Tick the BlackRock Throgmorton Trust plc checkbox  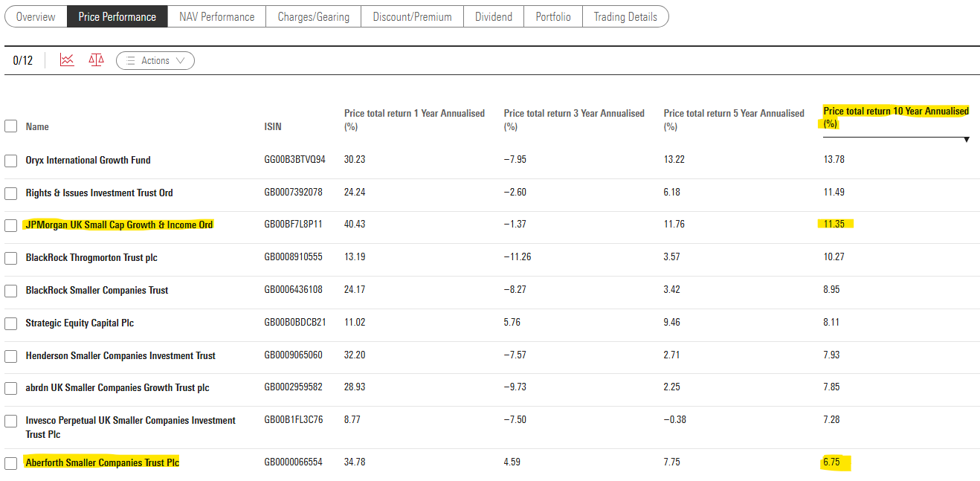pos(10,258)
